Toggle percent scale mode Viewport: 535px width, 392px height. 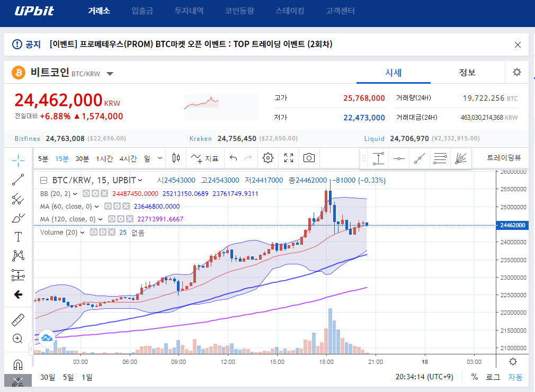tap(474, 377)
